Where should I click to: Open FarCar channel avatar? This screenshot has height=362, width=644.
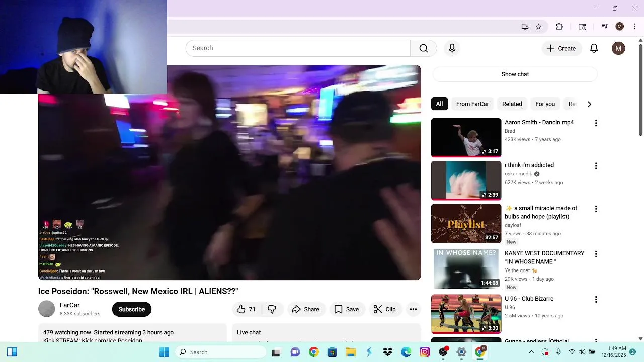click(x=47, y=309)
